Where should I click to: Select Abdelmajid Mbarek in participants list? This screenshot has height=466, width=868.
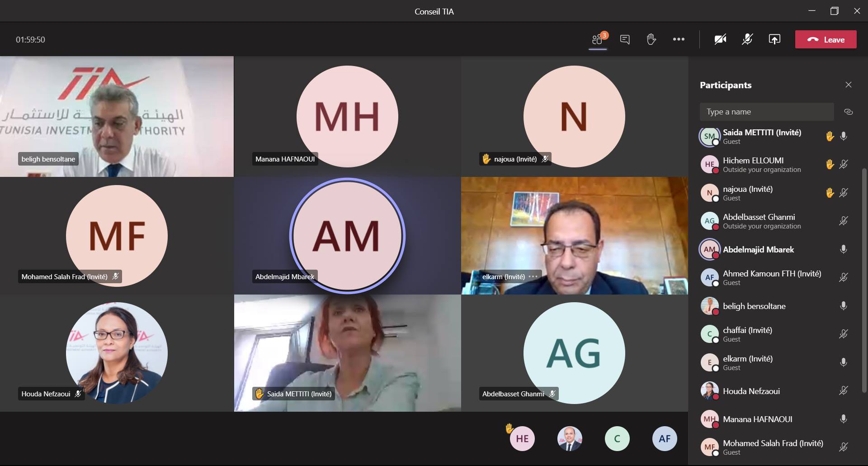758,250
